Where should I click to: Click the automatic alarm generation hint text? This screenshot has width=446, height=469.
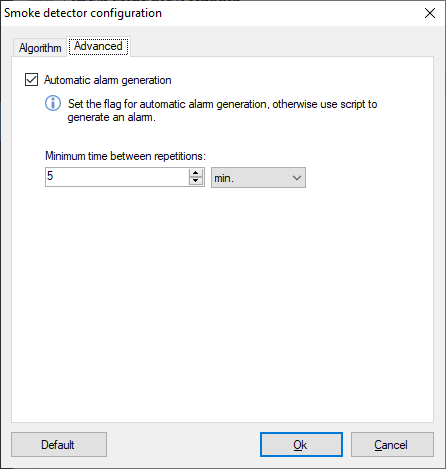(222, 111)
